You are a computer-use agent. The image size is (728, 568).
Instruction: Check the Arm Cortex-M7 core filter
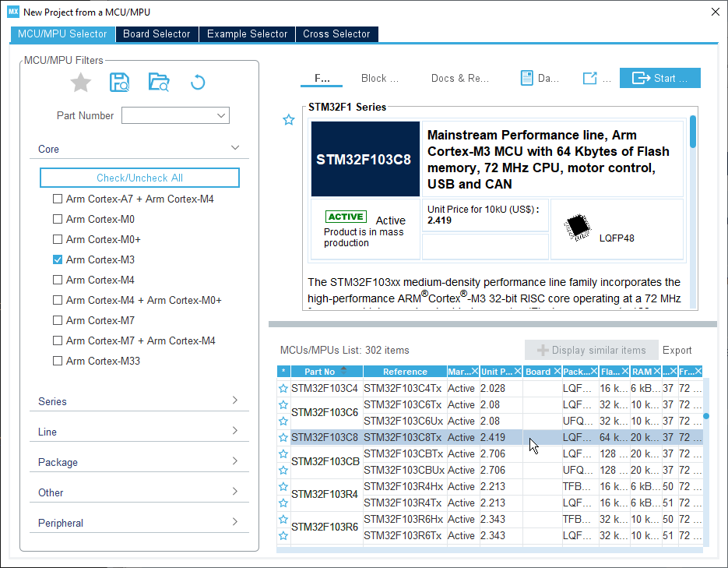click(x=58, y=320)
